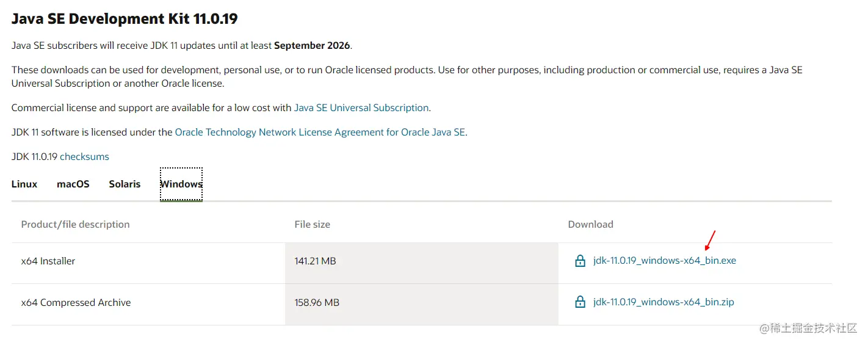Click the '141.21 MB' file size
Screen dimensions: 868x345
tap(315, 261)
